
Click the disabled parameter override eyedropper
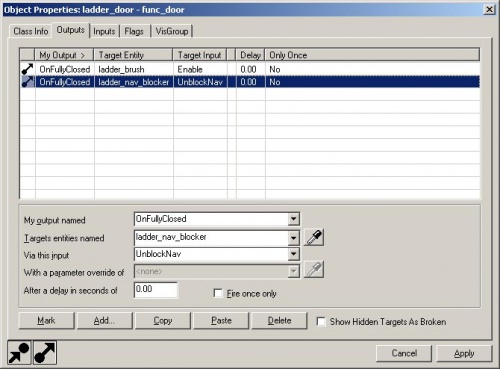coord(314,270)
